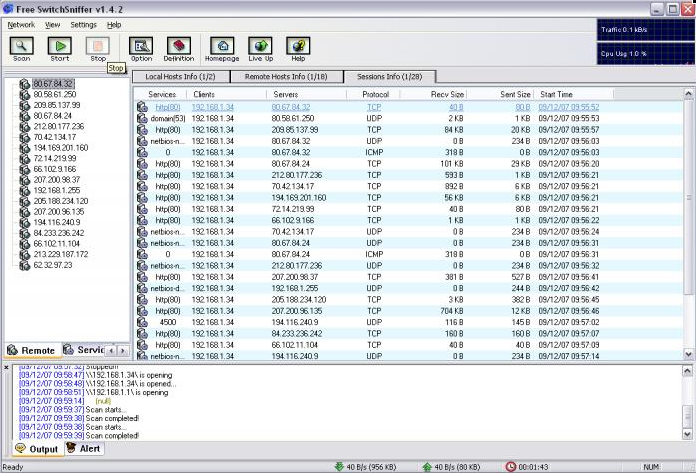The width and height of the screenshot is (696, 473).
Task: Click the 09/12/07 09:55:52 start time link
Action: pos(569,107)
